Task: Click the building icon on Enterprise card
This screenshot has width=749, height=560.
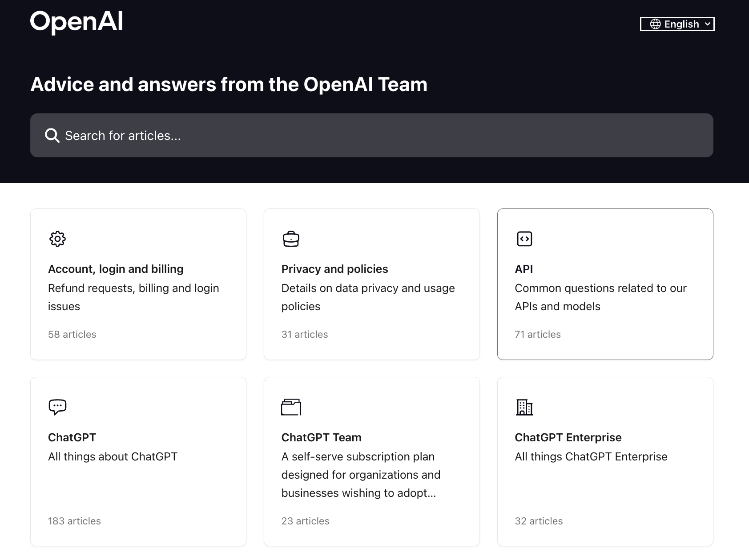Action: tap(524, 407)
